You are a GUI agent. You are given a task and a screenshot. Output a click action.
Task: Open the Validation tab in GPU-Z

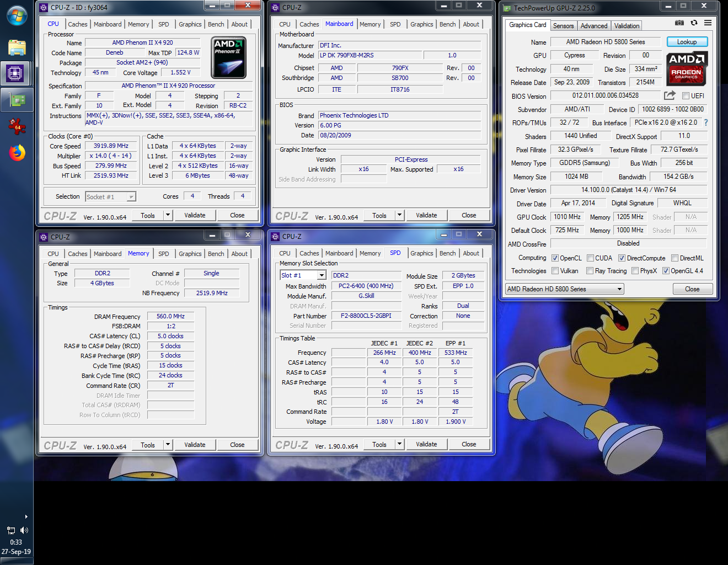[x=627, y=25]
